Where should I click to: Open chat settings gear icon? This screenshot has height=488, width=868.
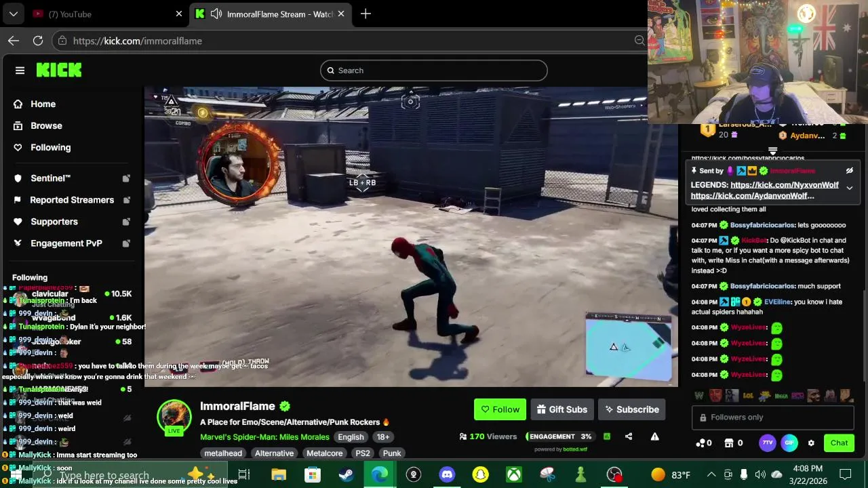[811, 443]
